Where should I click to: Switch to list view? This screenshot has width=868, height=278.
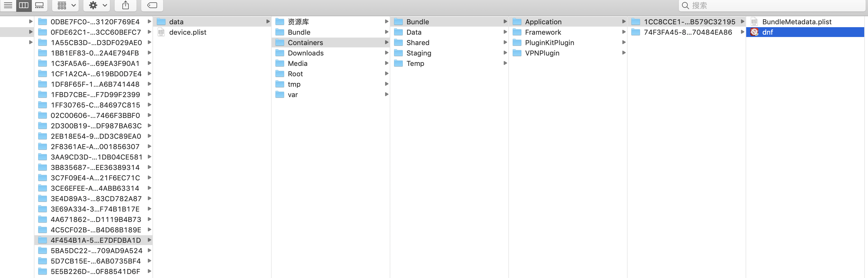click(x=8, y=5)
